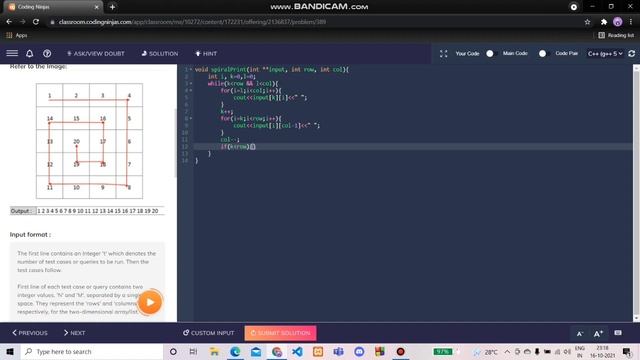640x360 pixels.
Task: Select the Coding Ninjas browser tab
Action: 53,7
